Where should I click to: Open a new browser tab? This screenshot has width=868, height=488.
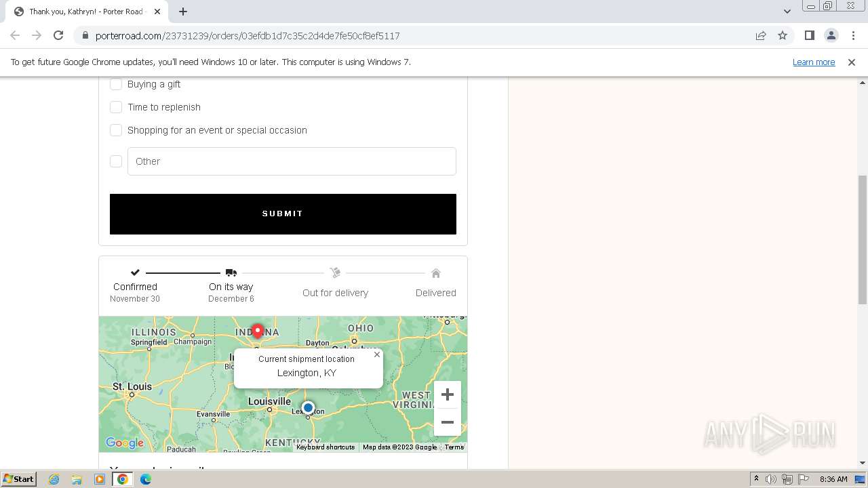click(183, 12)
